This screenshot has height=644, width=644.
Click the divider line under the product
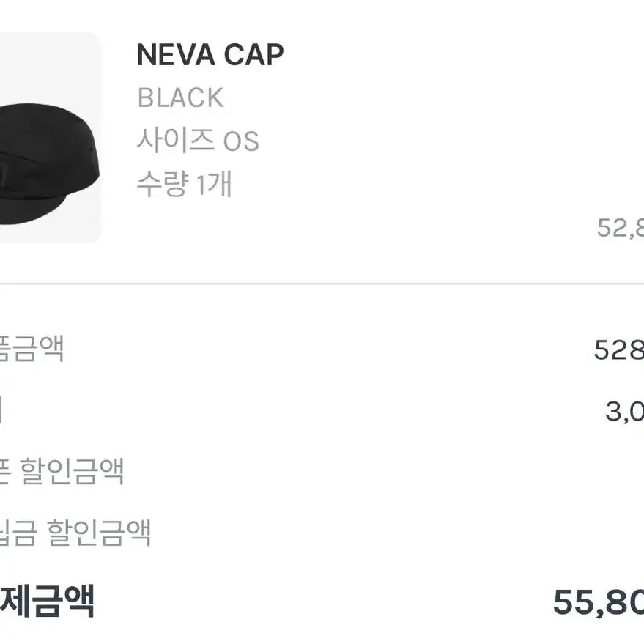coord(322,284)
